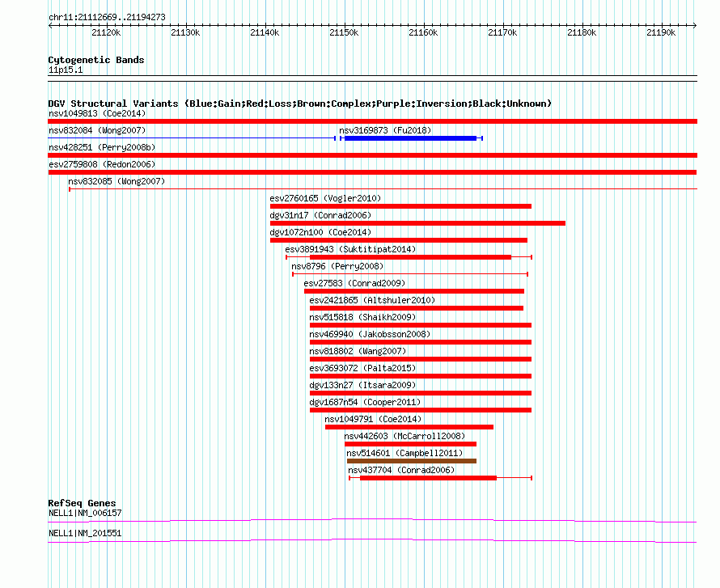
Task: Click the nsv1049813 (Coe2014) variant label
Action: coord(97,113)
